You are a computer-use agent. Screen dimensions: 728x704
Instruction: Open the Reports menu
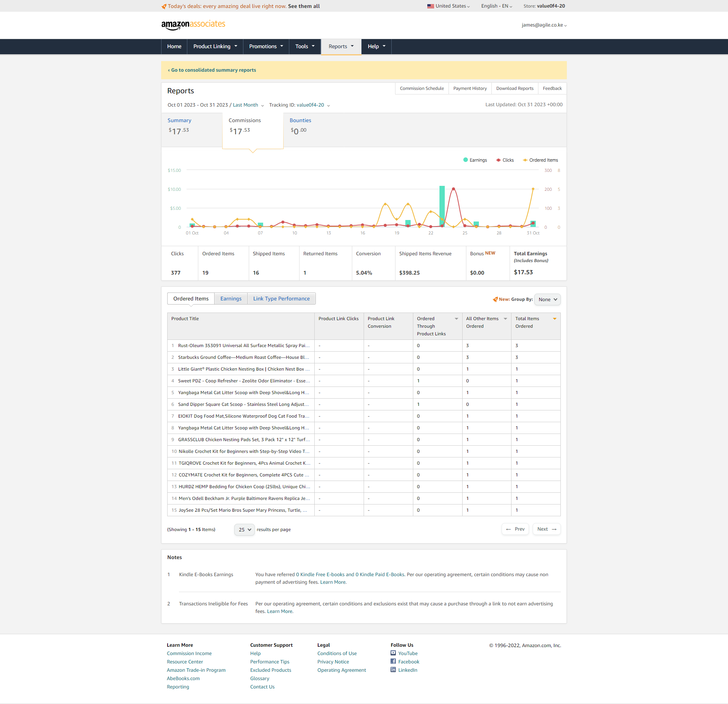(341, 46)
